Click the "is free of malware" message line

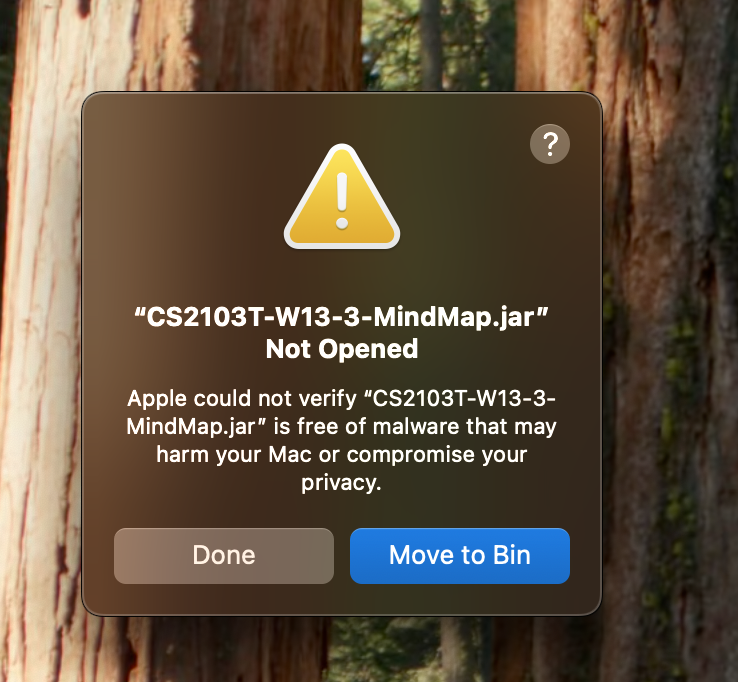342,427
